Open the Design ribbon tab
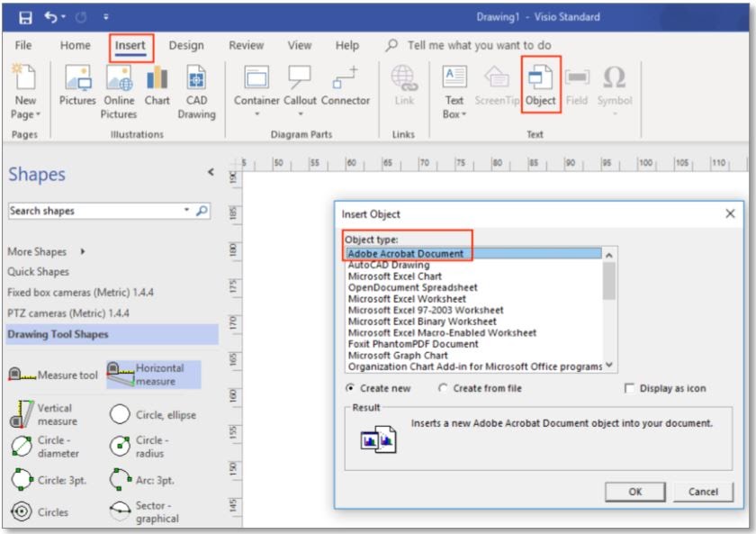This screenshot has width=756, height=534. pyautogui.click(x=186, y=45)
